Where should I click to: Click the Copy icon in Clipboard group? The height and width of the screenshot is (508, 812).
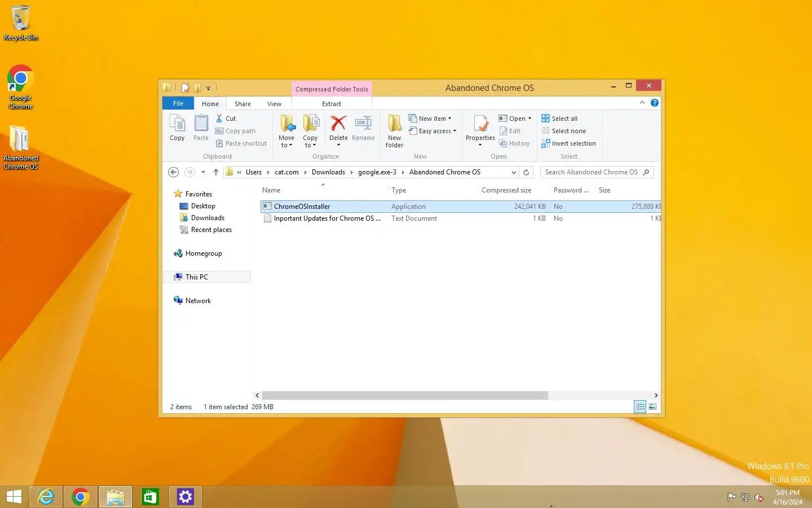point(177,128)
